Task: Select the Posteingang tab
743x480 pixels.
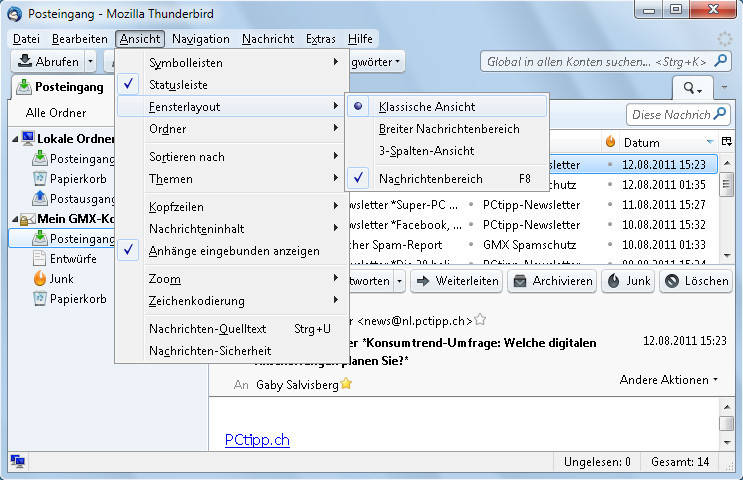Action: click(x=61, y=87)
